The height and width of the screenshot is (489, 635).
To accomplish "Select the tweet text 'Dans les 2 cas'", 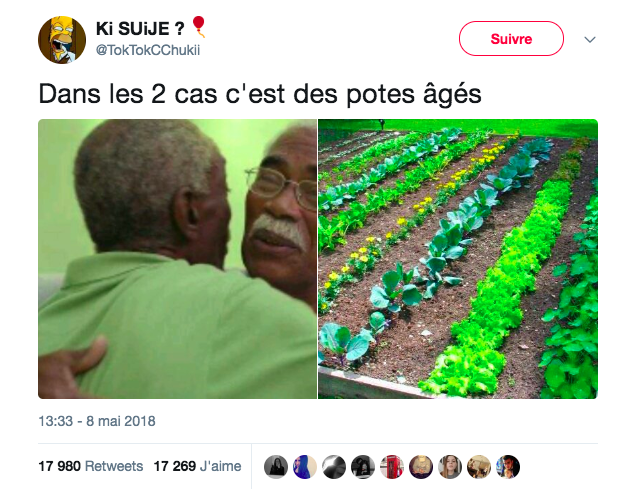I will [x=129, y=94].
